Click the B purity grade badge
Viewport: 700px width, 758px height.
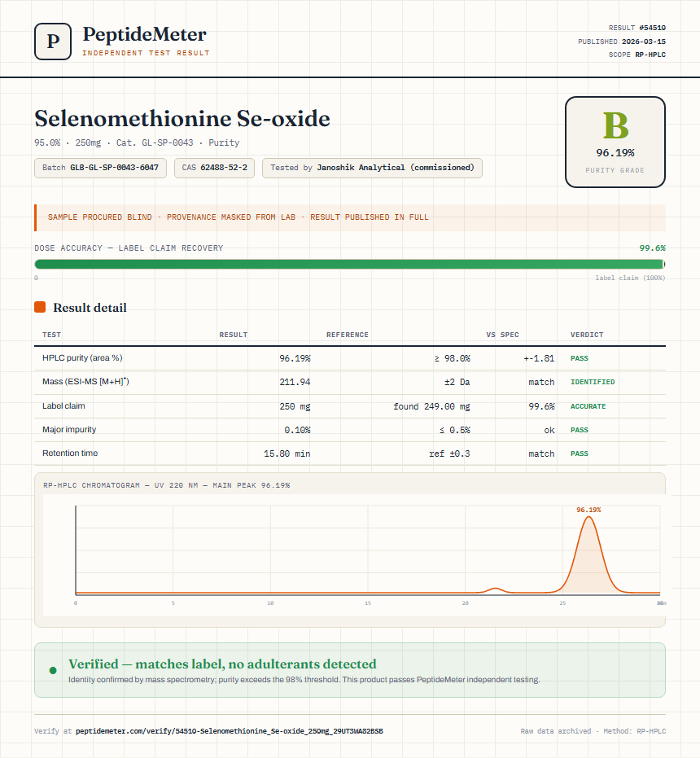615,142
